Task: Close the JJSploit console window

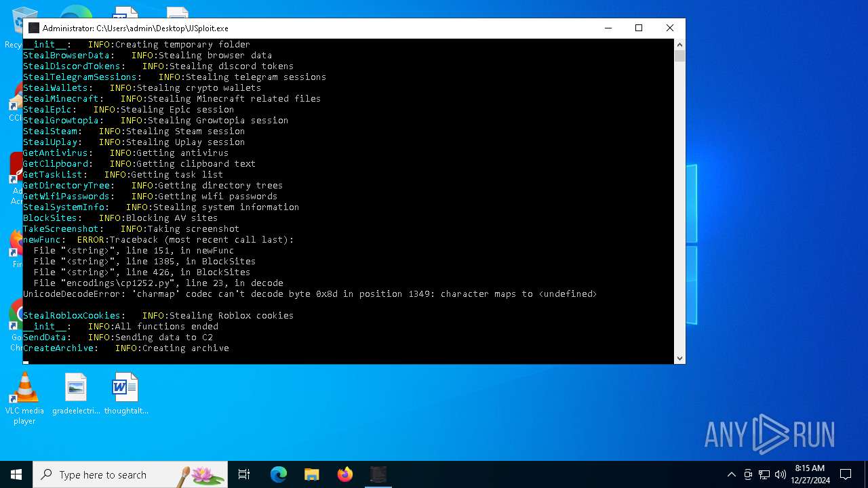Action: click(x=670, y=28)
